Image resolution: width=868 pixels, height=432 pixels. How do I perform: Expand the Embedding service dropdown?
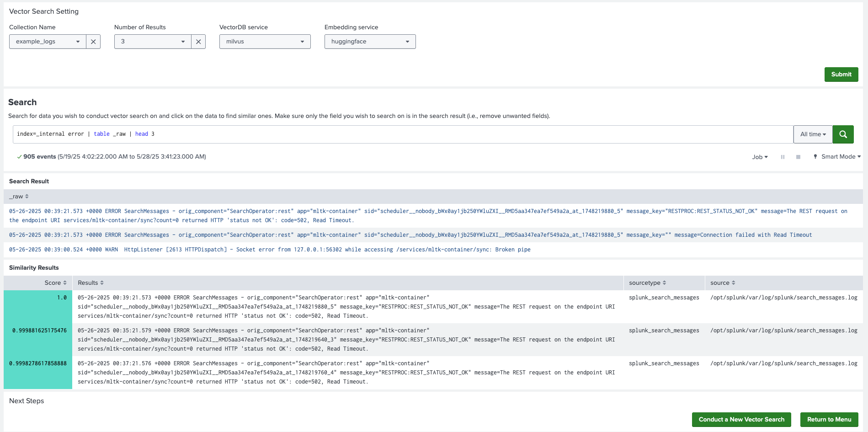point(370,42)
